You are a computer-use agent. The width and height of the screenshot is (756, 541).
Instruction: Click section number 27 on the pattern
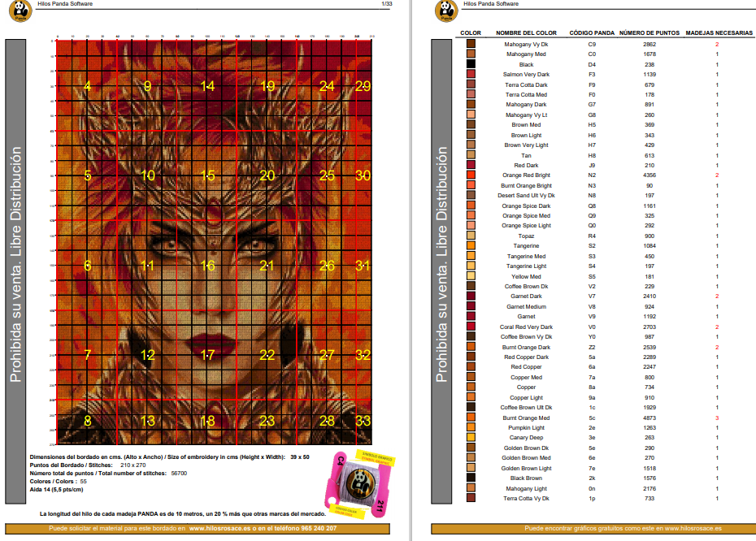[x=327, y=355]
